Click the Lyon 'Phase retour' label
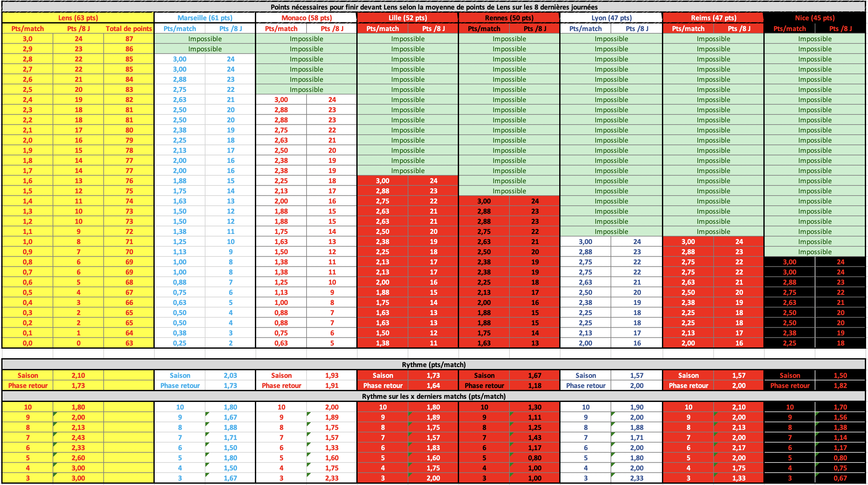This screenshot has width=868, height=485. pyautogui.click(x=586, y=385)
